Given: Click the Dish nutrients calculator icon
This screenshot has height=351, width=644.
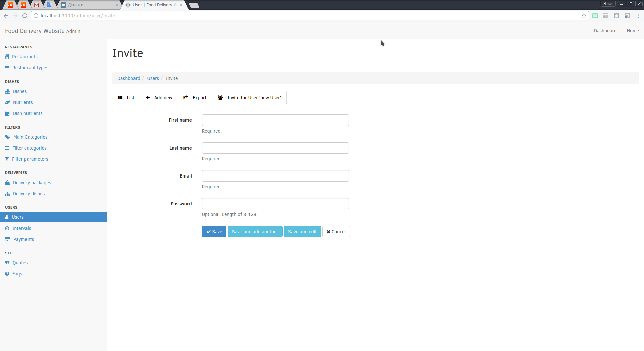Looking at the screenshot, I should coord(7,113).
